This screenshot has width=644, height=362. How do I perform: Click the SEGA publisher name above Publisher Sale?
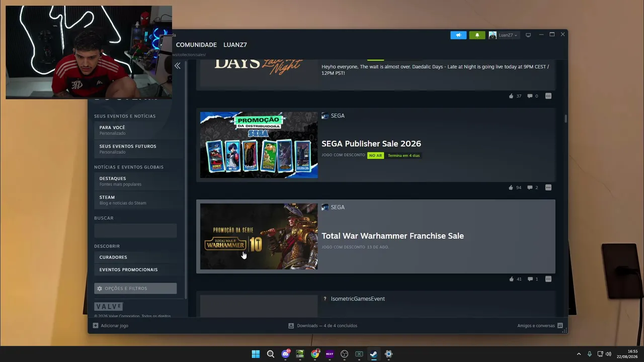[x=338, y=116]
